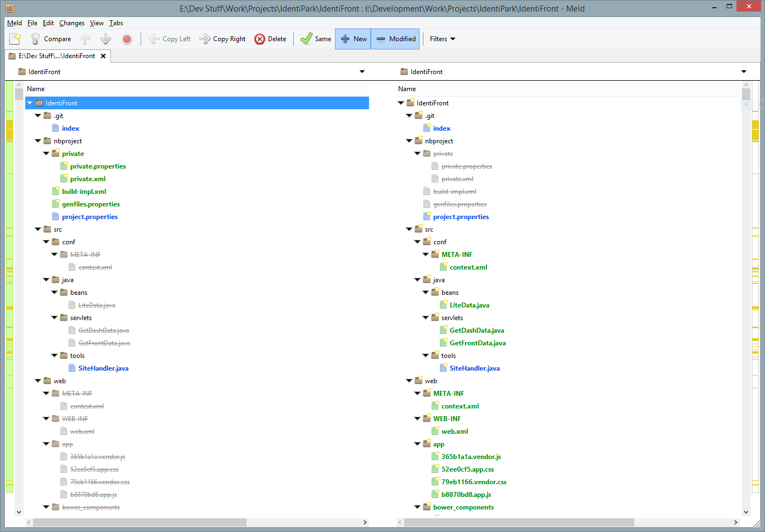Click private.xml file icon in left pane
This screenshot has height=532, width=765.
[x=64, y=179]
